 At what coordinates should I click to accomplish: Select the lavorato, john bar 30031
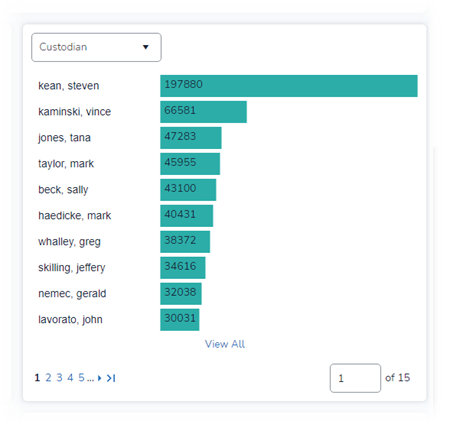pos(180,320)
